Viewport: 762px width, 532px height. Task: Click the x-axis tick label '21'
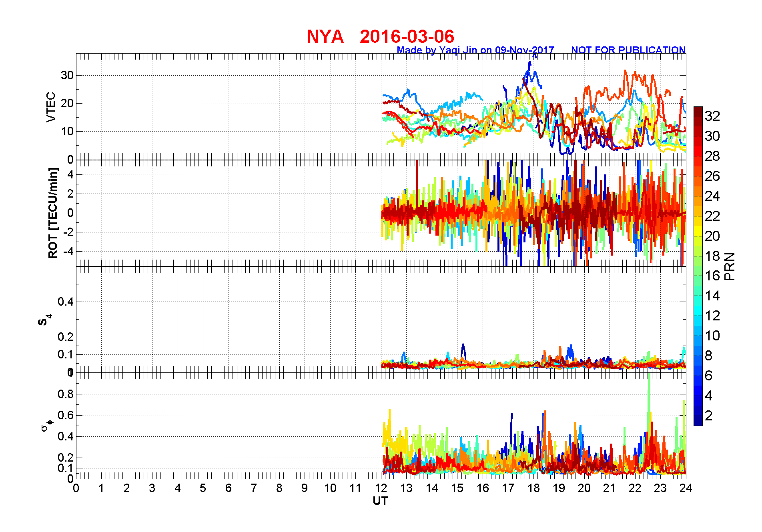(x=610, y=488)
